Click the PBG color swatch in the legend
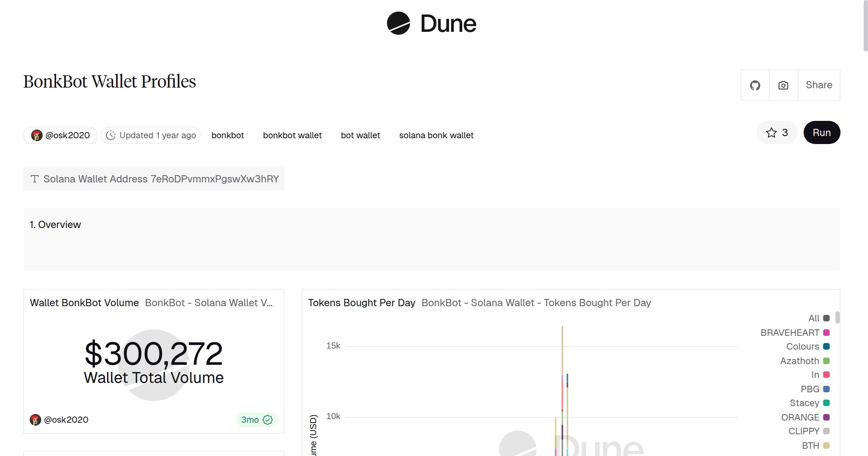The width and height of the screenshot is (868, 456). coord(826,389)
